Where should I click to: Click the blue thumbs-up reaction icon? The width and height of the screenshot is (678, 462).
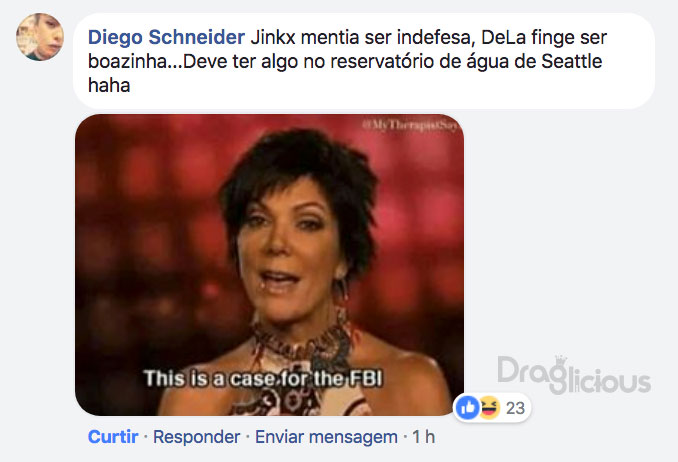(467, 407)
